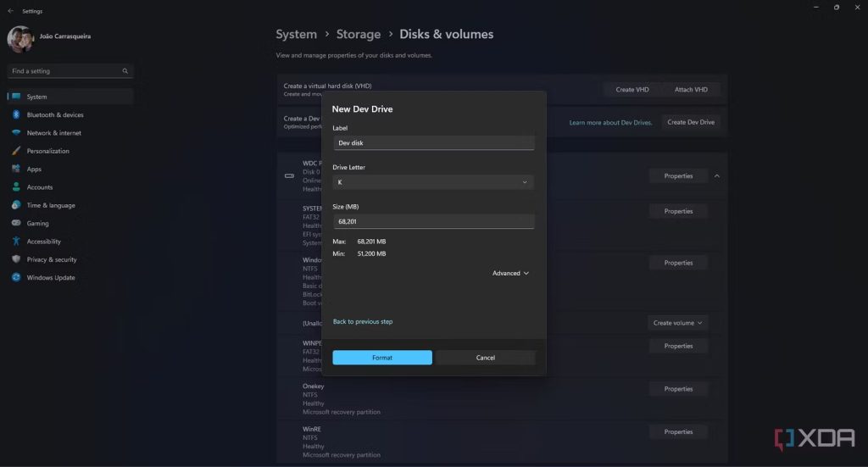Click Back to previous step link
This screenshot has width=868, height=467.
click(x=363, y=322)
